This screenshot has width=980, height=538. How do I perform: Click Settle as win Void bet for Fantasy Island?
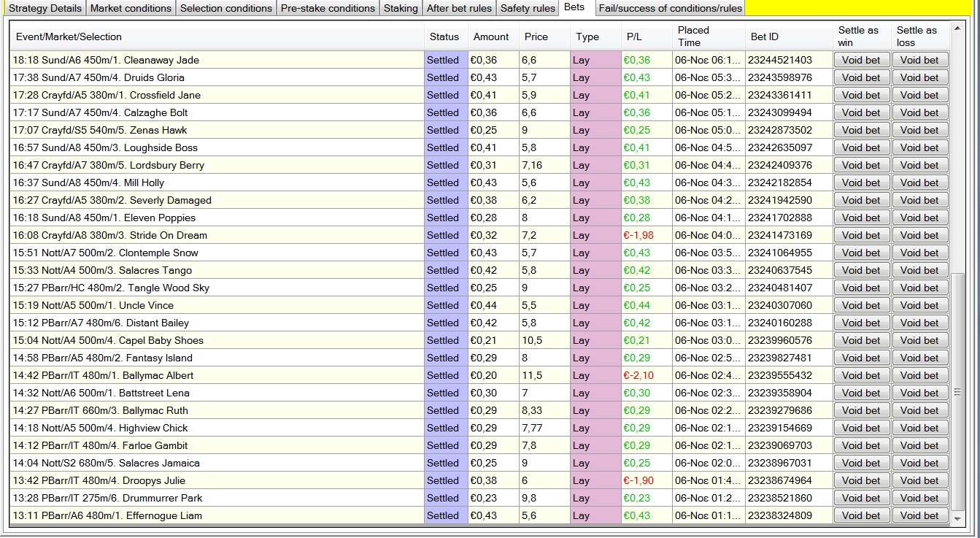pos(861,358)
